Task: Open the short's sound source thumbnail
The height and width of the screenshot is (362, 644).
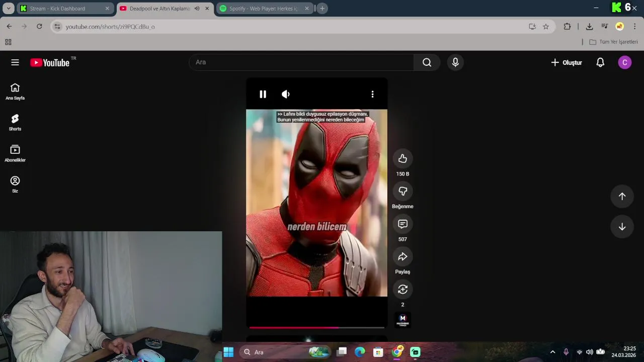Action: (x=403, y=320)
